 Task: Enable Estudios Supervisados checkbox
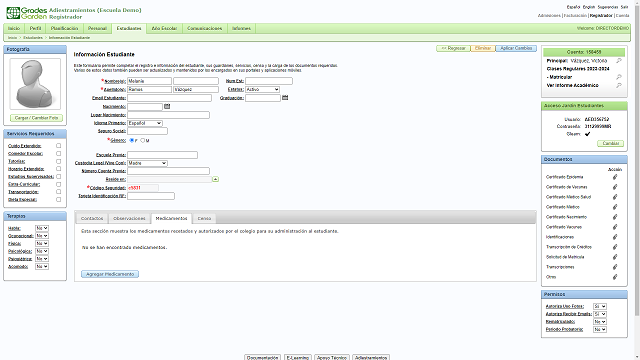click(x=58, y=176)
